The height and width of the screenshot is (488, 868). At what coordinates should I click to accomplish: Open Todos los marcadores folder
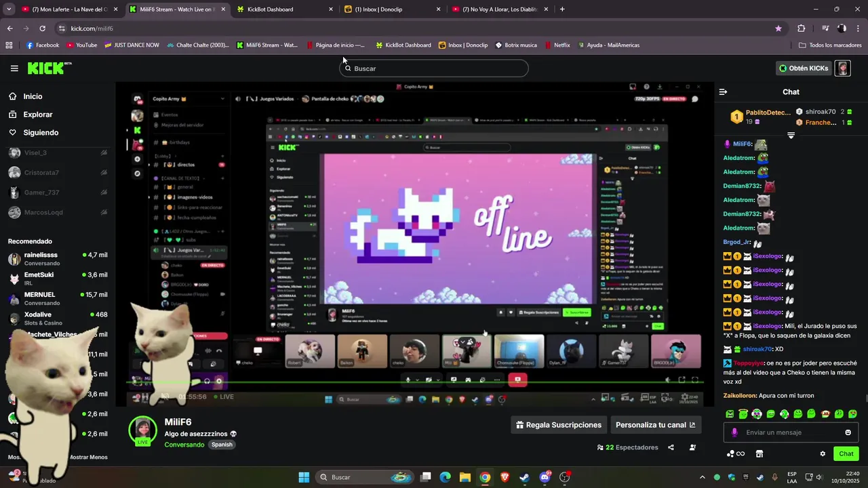click(x=830, y=45)
